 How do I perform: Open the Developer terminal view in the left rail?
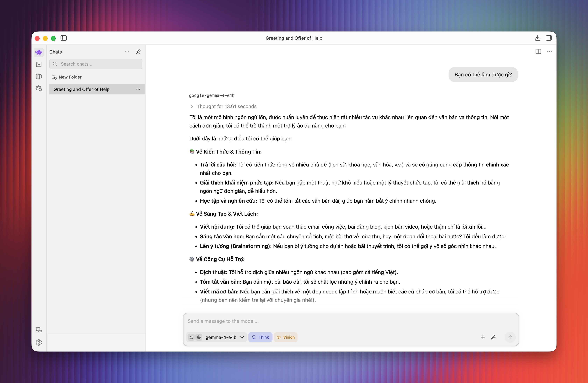pyautogui.click(x=39, y=64)
